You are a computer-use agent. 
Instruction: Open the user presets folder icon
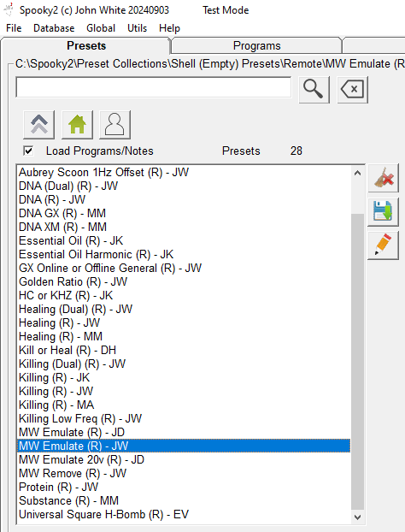click(x=114, y=125)
